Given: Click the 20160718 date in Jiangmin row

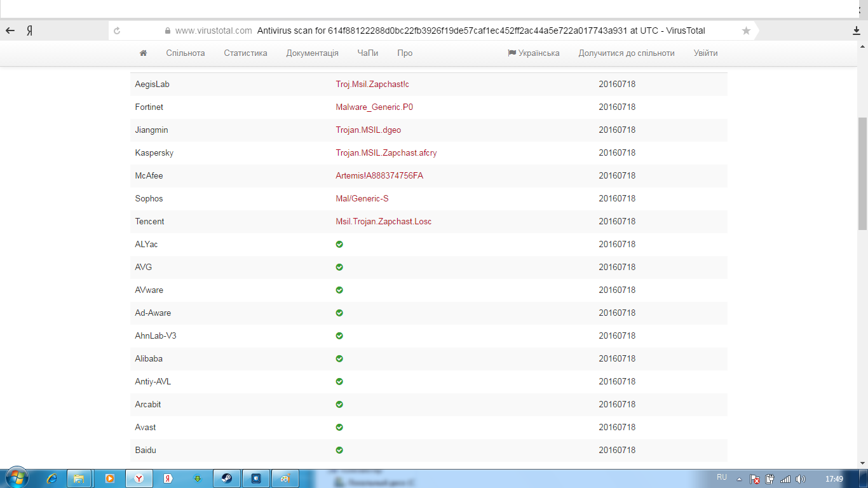Looking at the screenshot, I should tap(617, 130).
